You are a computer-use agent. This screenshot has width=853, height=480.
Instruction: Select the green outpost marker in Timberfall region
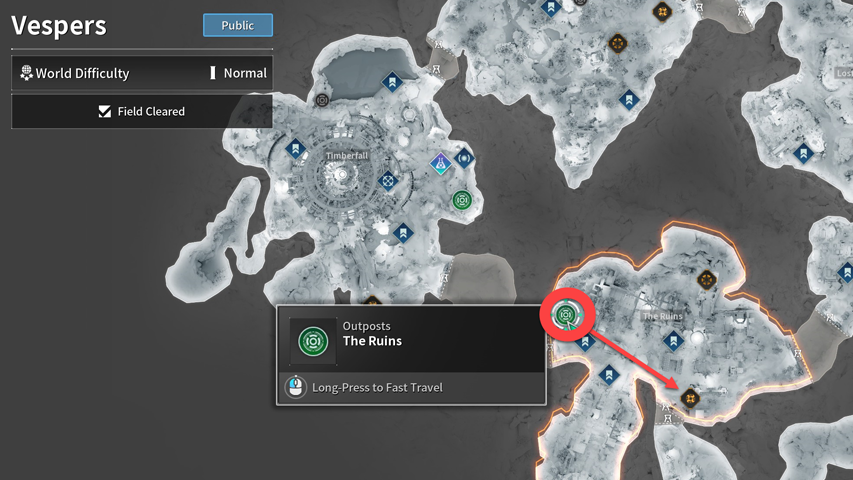(462, 200)
